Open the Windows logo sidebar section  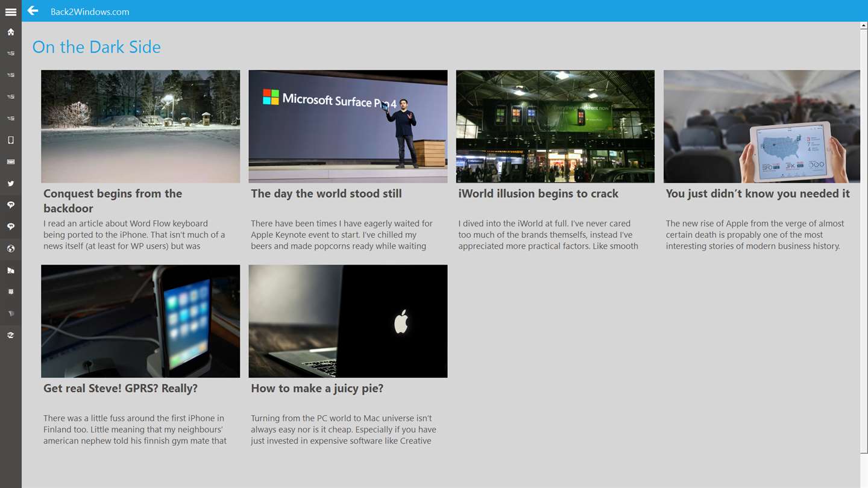11,271
